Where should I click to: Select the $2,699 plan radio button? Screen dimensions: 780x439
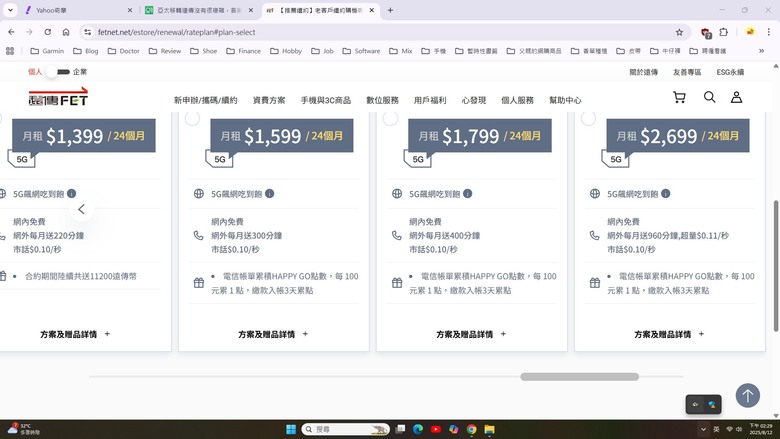click(x=588, y=118)
